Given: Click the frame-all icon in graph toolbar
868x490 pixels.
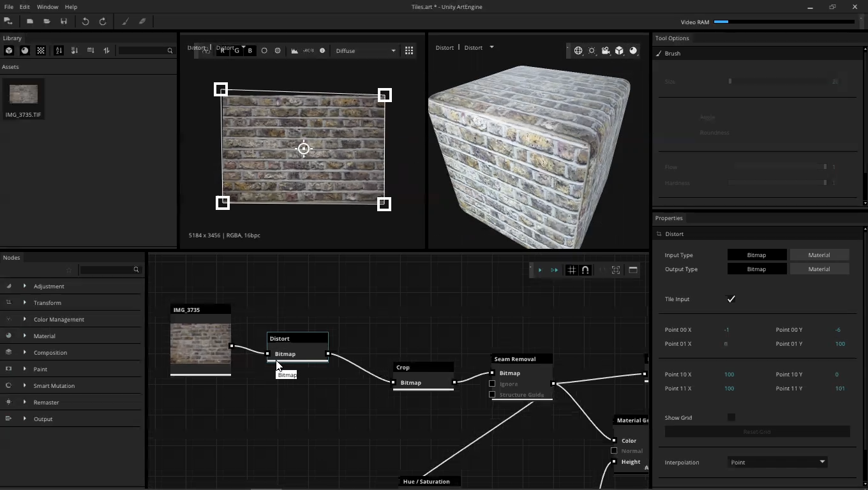Looking at the screenshot, I should (x=616, y=270).
